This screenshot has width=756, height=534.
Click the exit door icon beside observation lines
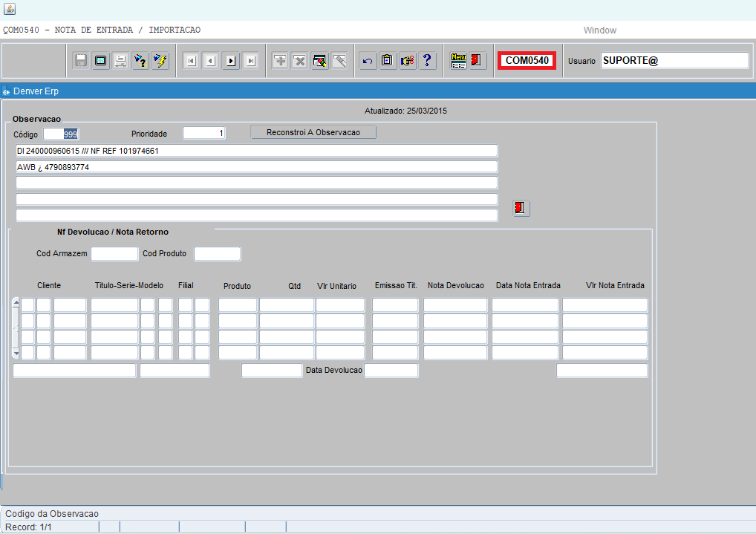tap(521, 208)
